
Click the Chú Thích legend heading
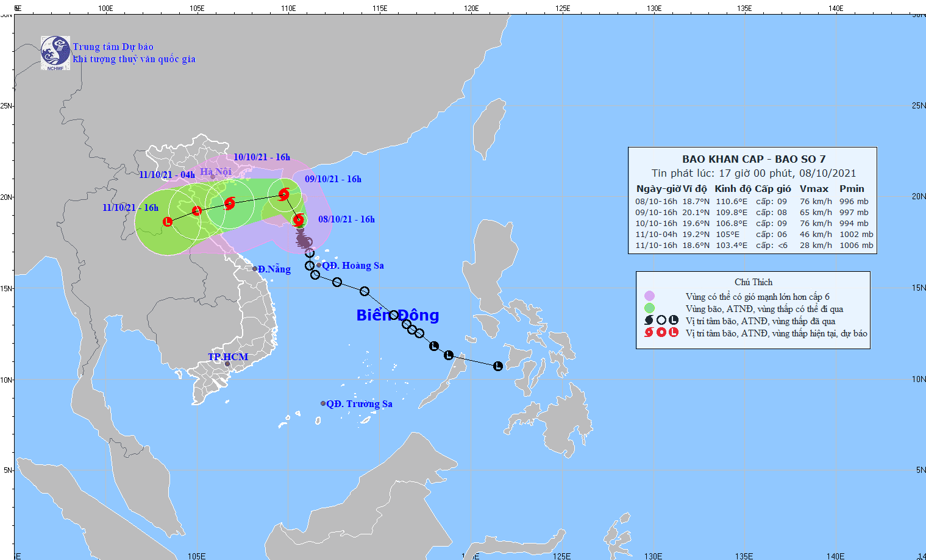[x=753, y=282]
